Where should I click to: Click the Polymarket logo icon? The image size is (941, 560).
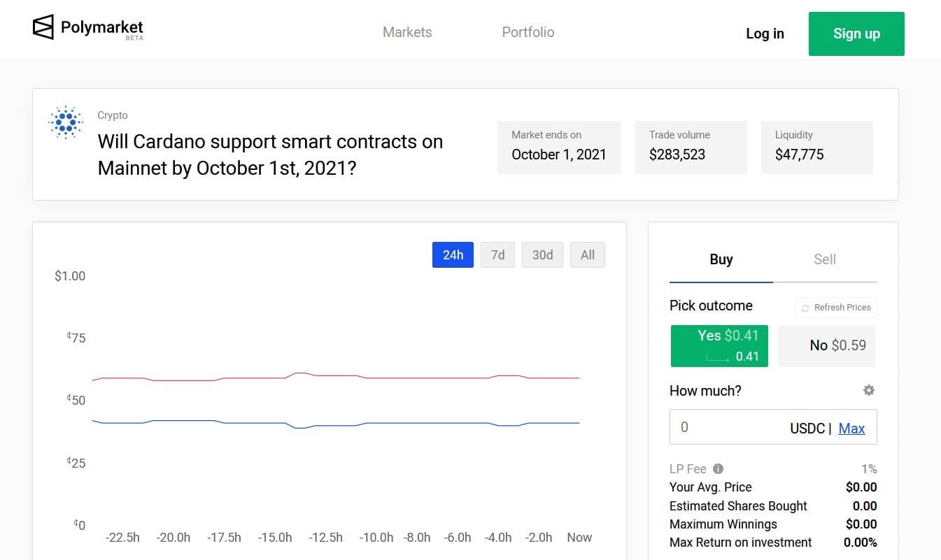[43, 27]
